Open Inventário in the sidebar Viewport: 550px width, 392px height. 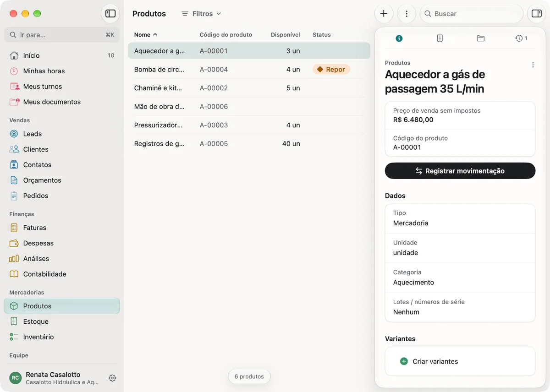coord(62,337)
